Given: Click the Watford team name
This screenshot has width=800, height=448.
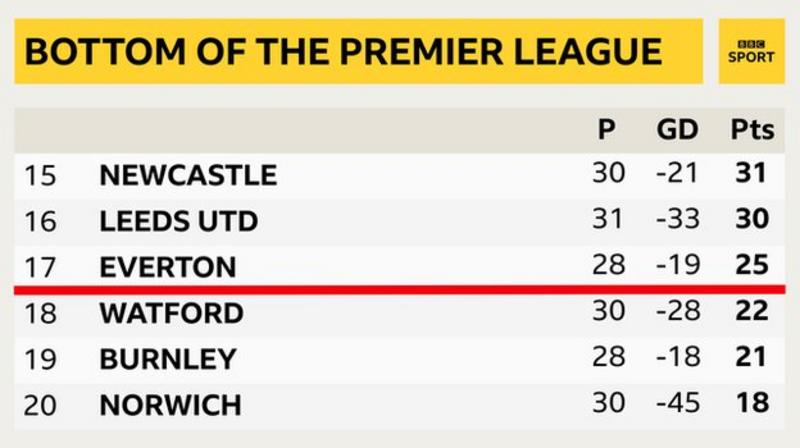Looking at the screenshot, I should pos(171,313).
